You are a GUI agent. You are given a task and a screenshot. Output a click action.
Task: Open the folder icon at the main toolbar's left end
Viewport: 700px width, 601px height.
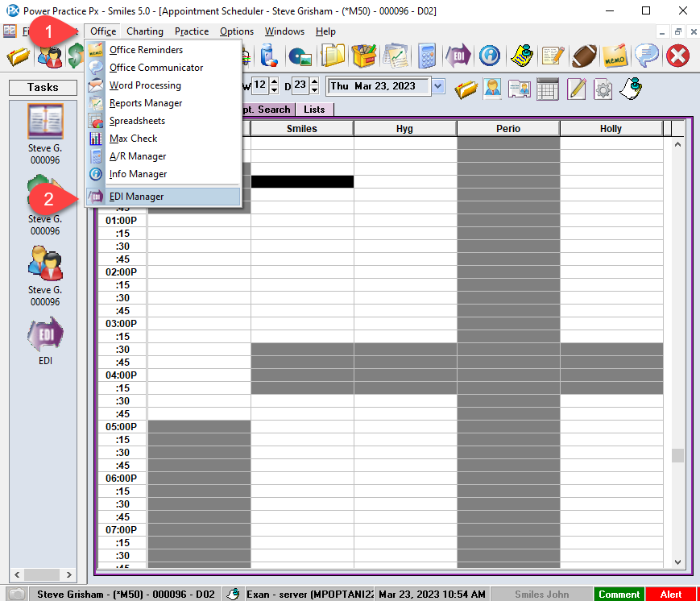click(x=19, y=56)
